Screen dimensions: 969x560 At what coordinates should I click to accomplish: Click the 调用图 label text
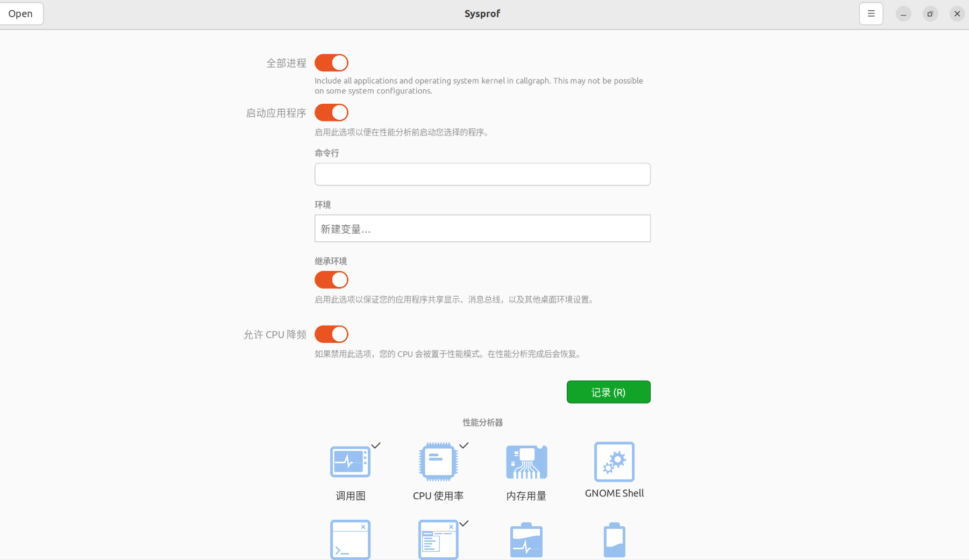click(x=351, y=496)
